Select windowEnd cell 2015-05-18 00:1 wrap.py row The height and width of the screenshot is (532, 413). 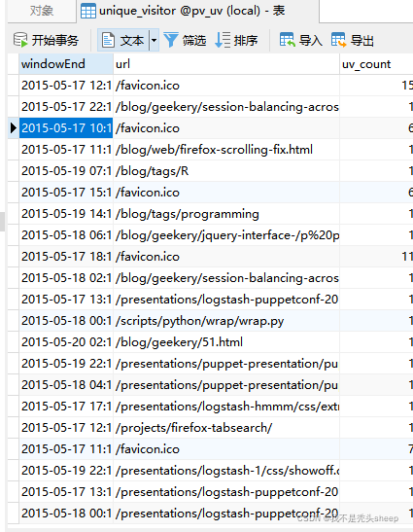[x=66, y=320]
